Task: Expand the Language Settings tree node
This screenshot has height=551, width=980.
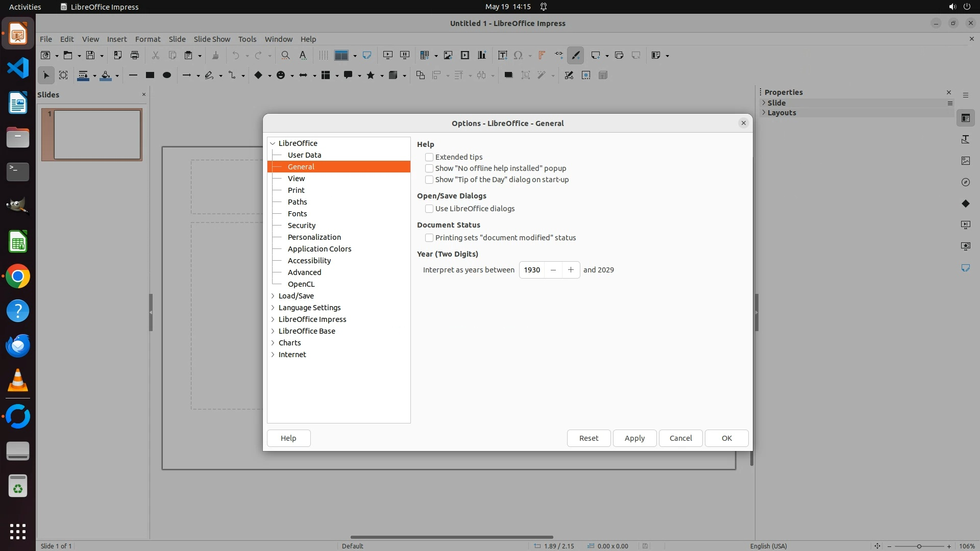Action: 273,308
